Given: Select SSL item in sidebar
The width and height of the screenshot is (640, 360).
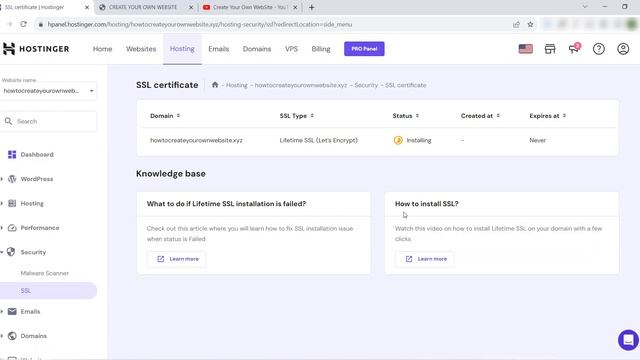Looking at the screenshot, I should [x=48, y=291].
